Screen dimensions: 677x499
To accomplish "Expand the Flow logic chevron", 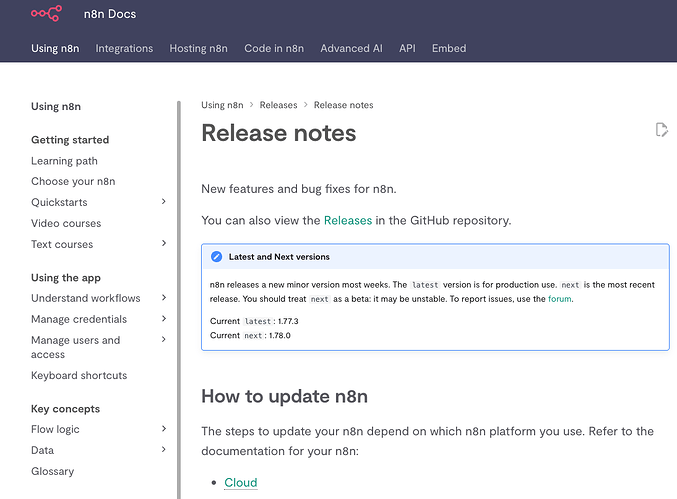I will [x=164, y=429].
